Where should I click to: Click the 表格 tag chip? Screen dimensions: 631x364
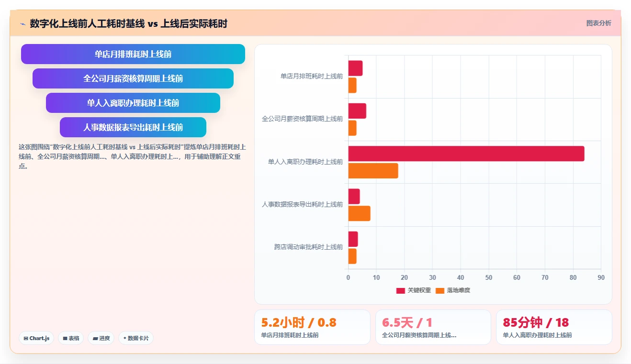(71, 338)
